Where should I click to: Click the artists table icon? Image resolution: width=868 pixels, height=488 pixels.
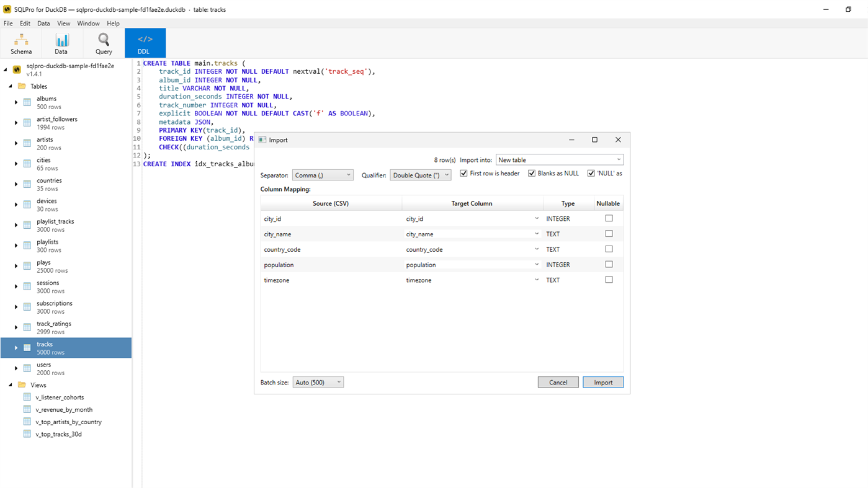27,143
